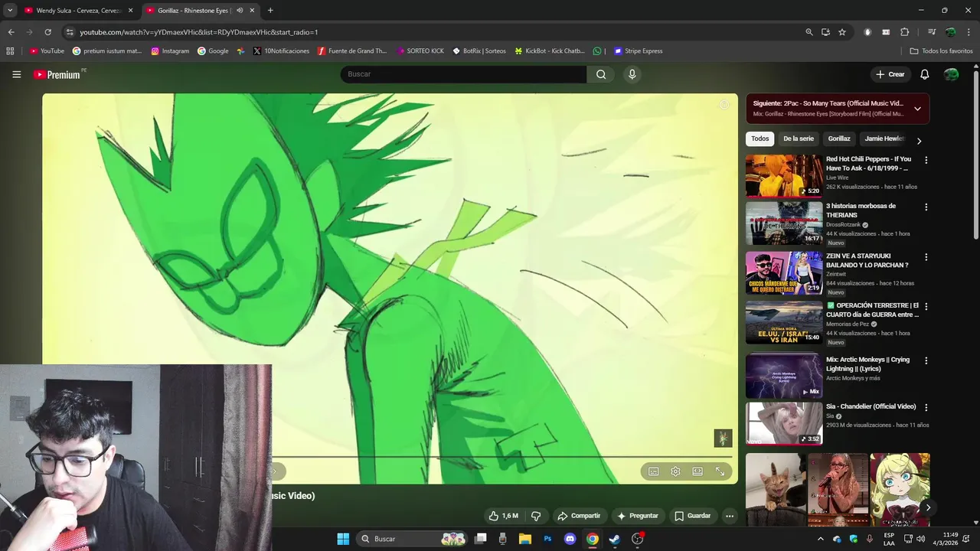Dislike the video
This screenshot has height=551, width=980.
click(x=536, y=516)
